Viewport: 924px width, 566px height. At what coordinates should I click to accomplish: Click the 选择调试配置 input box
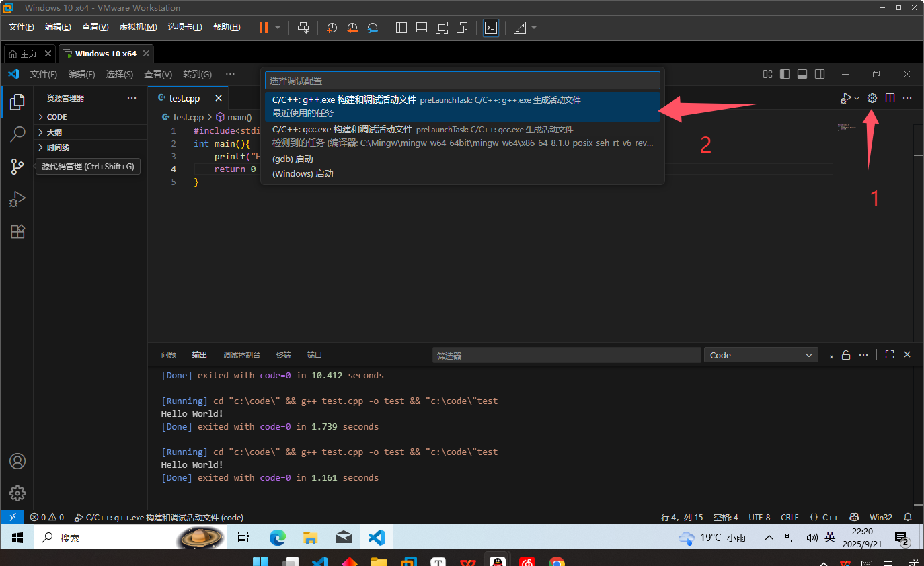pyautogui.click(x=463, y=81)
